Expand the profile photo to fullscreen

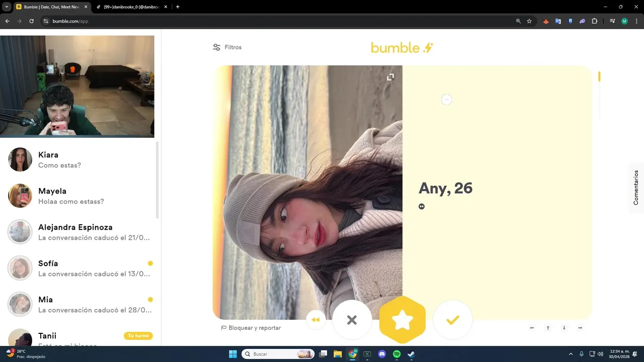point(390,77)
